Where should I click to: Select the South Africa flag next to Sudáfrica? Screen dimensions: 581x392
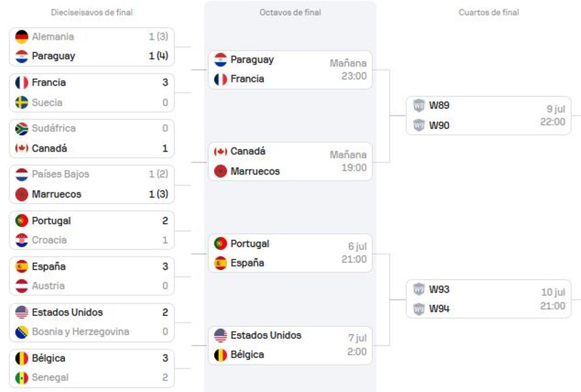click(x=22, y=129)
